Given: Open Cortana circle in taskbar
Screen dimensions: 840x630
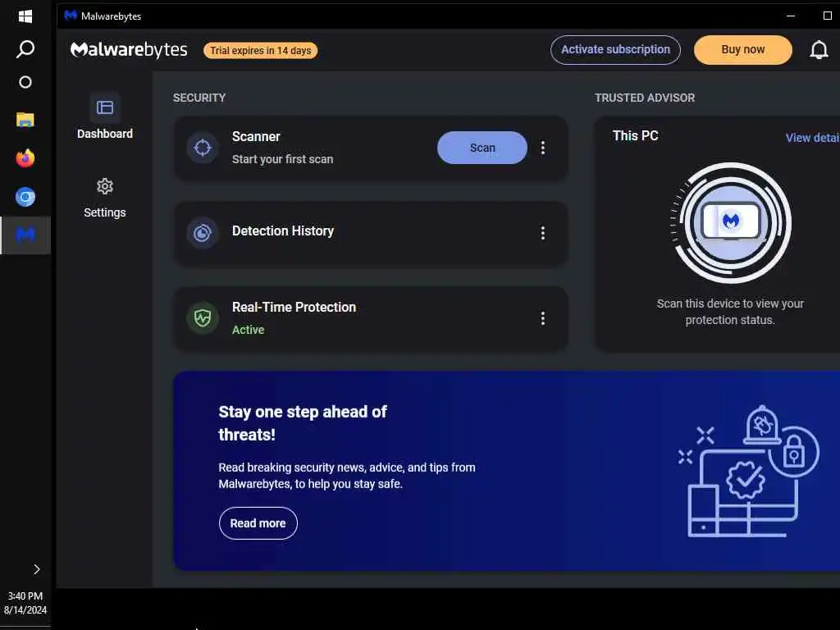Looking at the screenshot, I should 25,82.
